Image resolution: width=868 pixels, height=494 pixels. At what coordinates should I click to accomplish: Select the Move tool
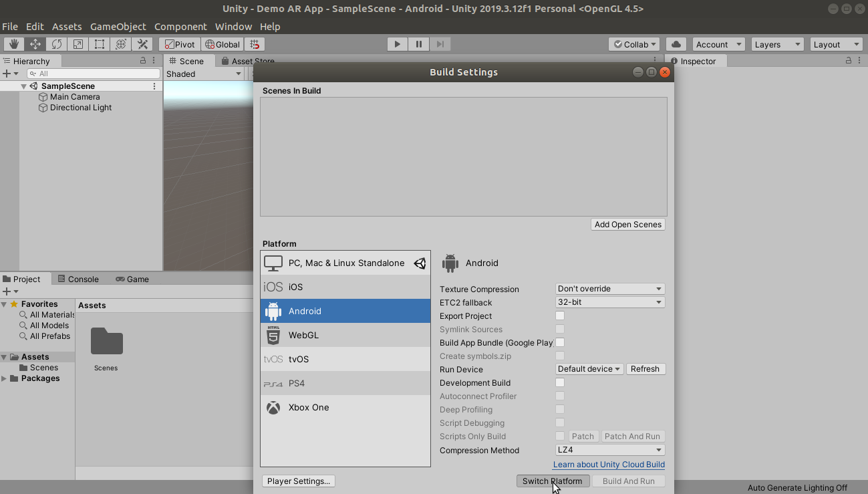click(35, 44)
